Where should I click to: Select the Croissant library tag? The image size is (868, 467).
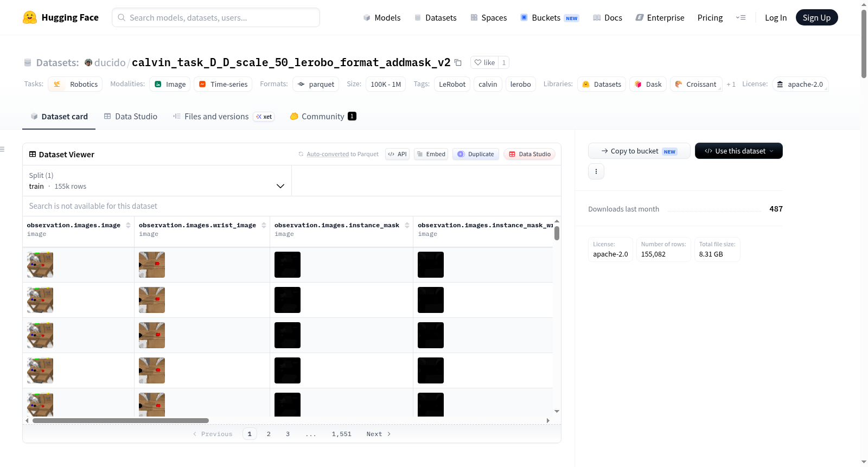point(696,84)
